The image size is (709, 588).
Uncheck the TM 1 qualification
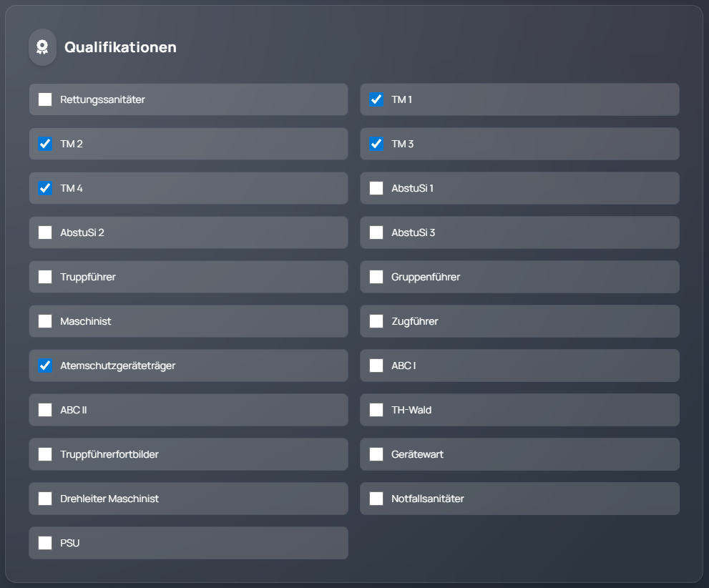(376, 99)
